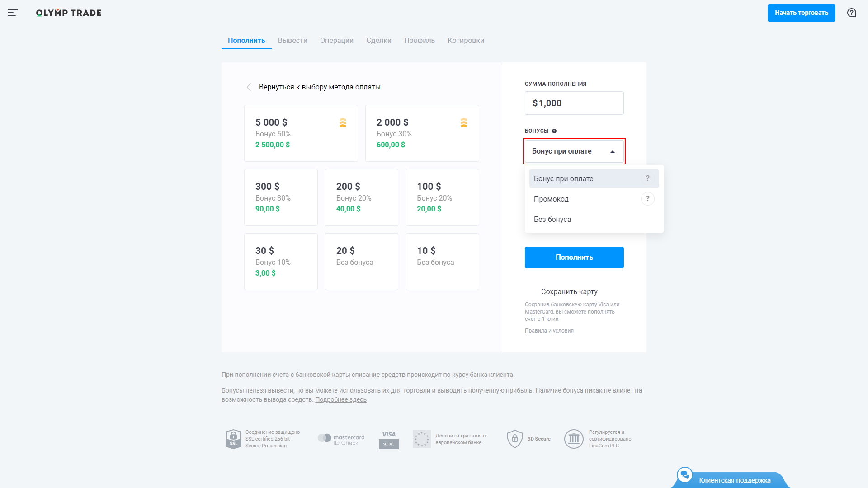
Task: Open the Клиентская поддержка chat icon
Action: pyautogui.click(x=685, y=475)
